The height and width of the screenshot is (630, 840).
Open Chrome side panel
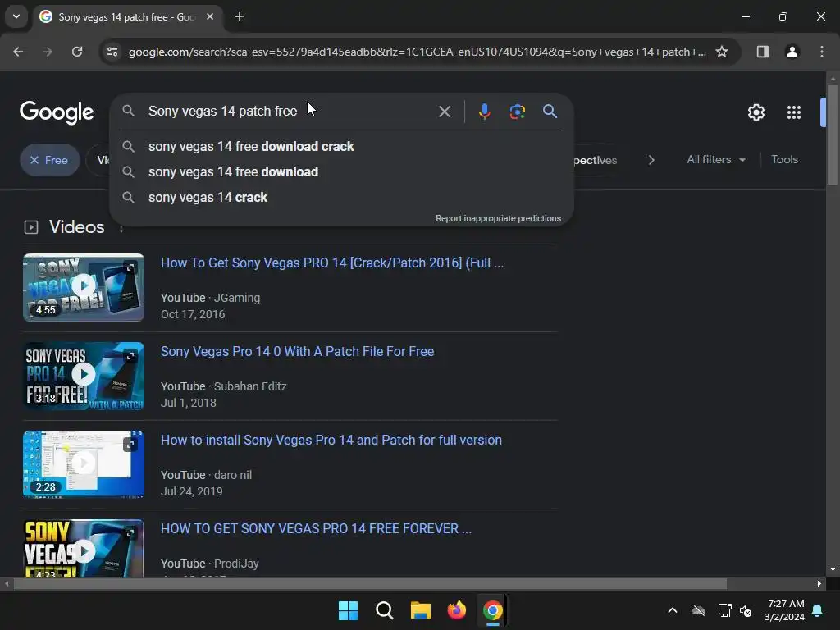762,52
